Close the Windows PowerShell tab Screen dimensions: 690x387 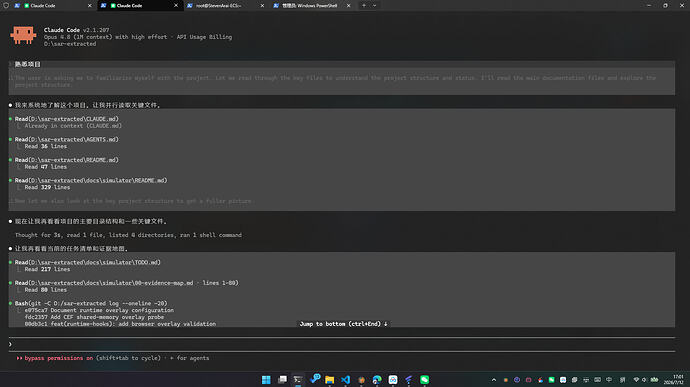(x=349, y=6)
